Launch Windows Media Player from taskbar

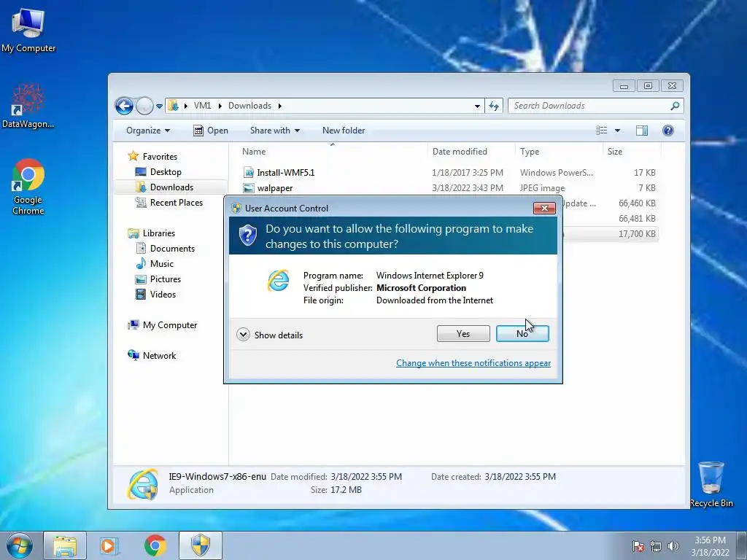[109, 545]
